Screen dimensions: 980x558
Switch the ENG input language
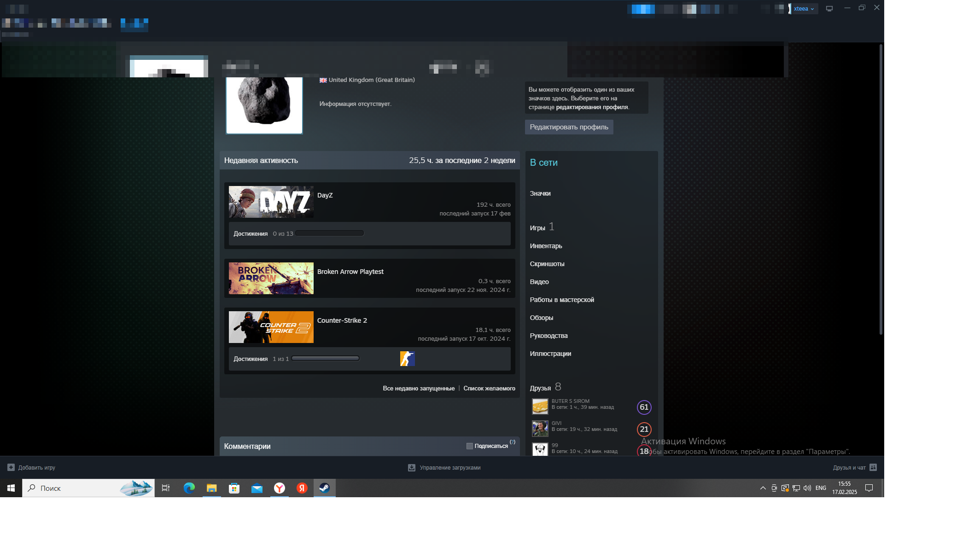[x=821, y=488]
